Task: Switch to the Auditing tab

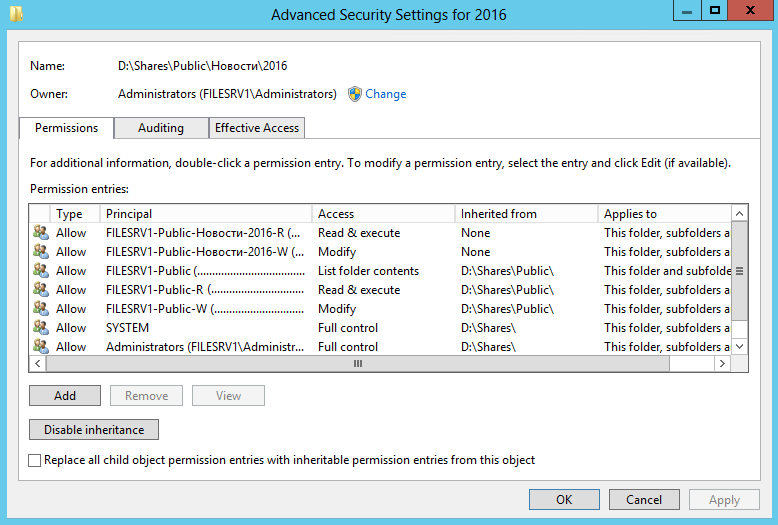Action: coord(161,128)
